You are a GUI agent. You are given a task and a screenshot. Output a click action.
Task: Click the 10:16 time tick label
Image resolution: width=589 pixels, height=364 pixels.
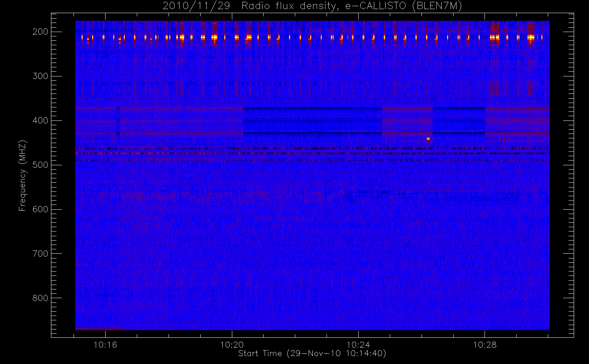tap(106, 345)
